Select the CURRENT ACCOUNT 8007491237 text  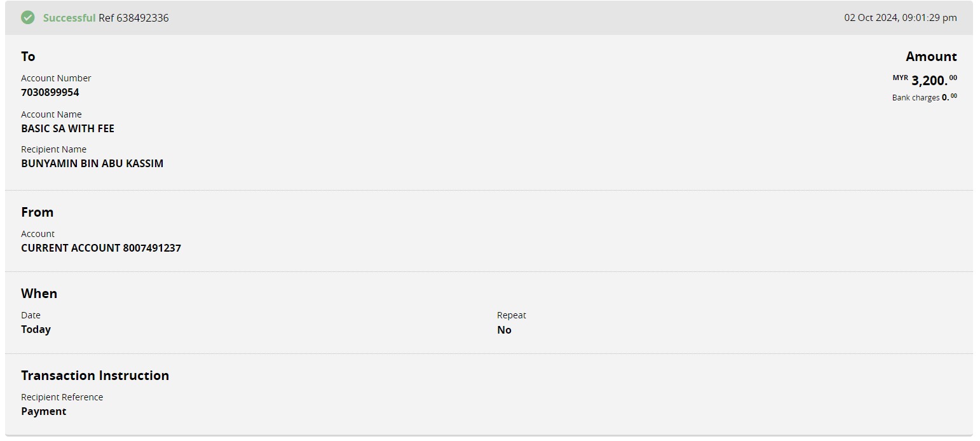pyautogui.click(x=101, y=248)
